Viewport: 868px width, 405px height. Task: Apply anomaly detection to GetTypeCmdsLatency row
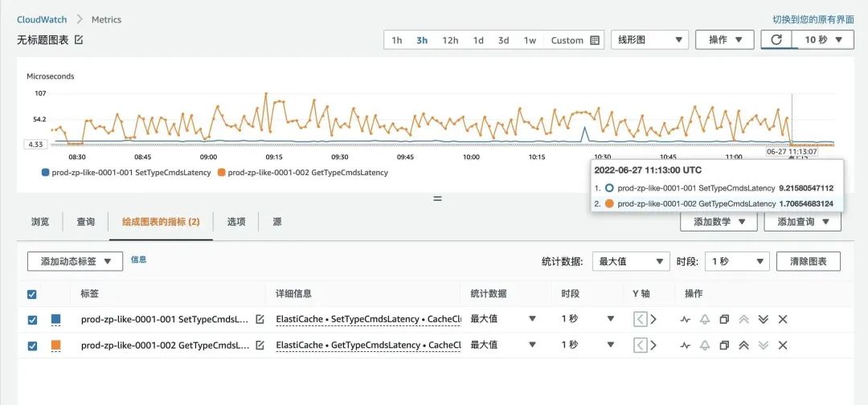(x=686, y=346)
